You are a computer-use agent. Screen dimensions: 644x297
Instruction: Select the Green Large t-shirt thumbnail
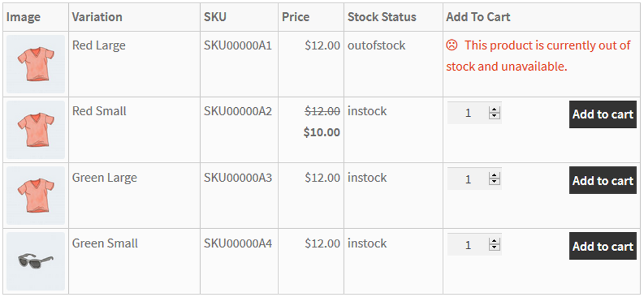pyautogui.click(x=36, y=195)
